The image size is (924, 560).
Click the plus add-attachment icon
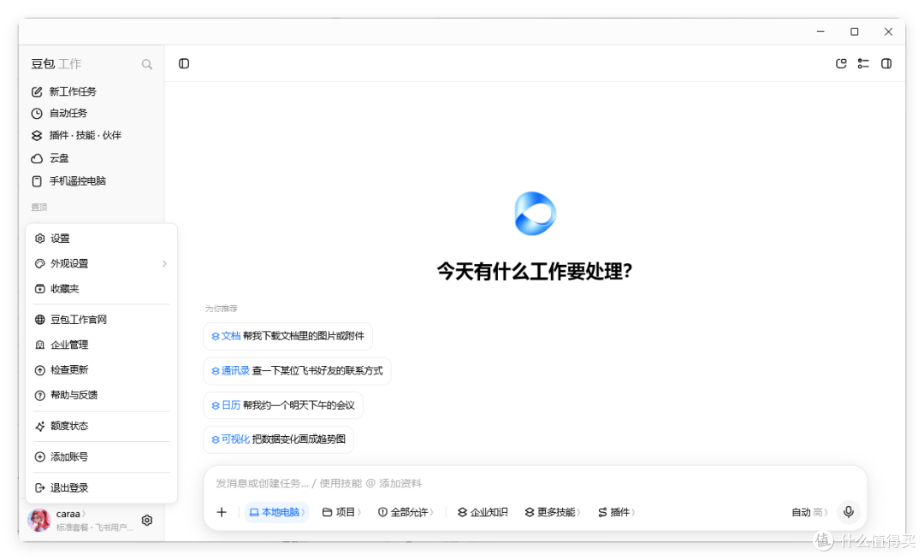point(222,512)
